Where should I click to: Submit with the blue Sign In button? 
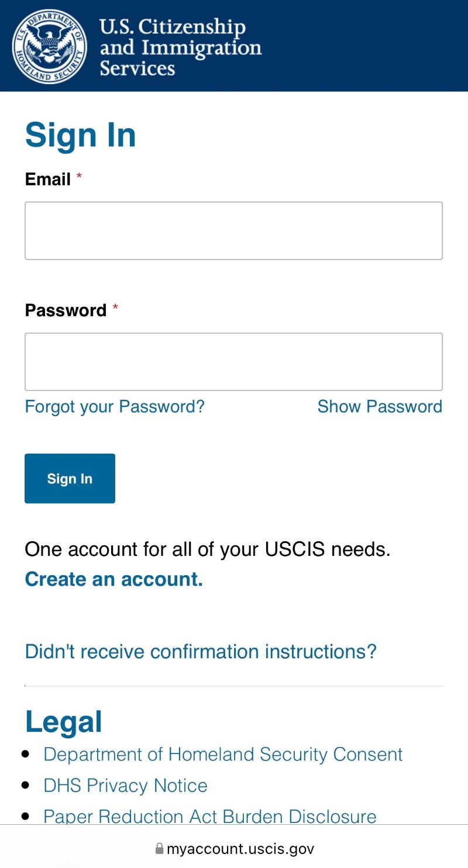click(70, 478)
